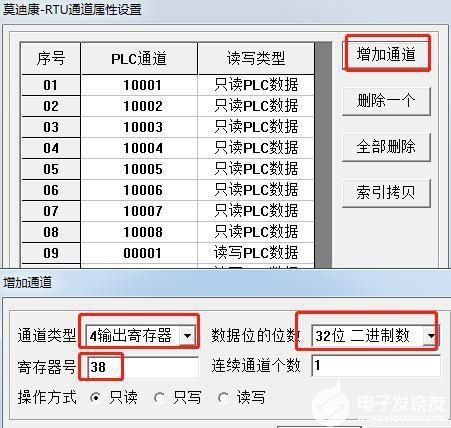Click the 4输出寄存器 combo box text
451x428 pixels.
click(131, 335)
